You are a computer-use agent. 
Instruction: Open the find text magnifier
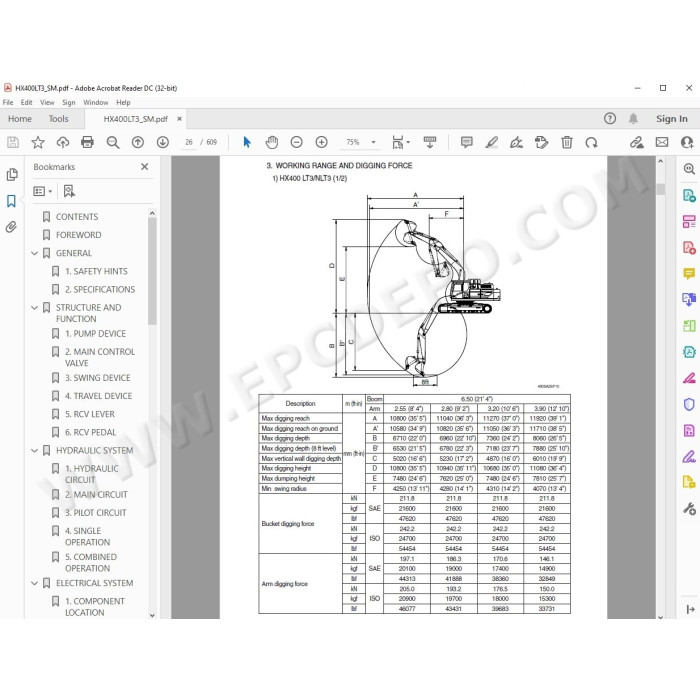point(113,142)
